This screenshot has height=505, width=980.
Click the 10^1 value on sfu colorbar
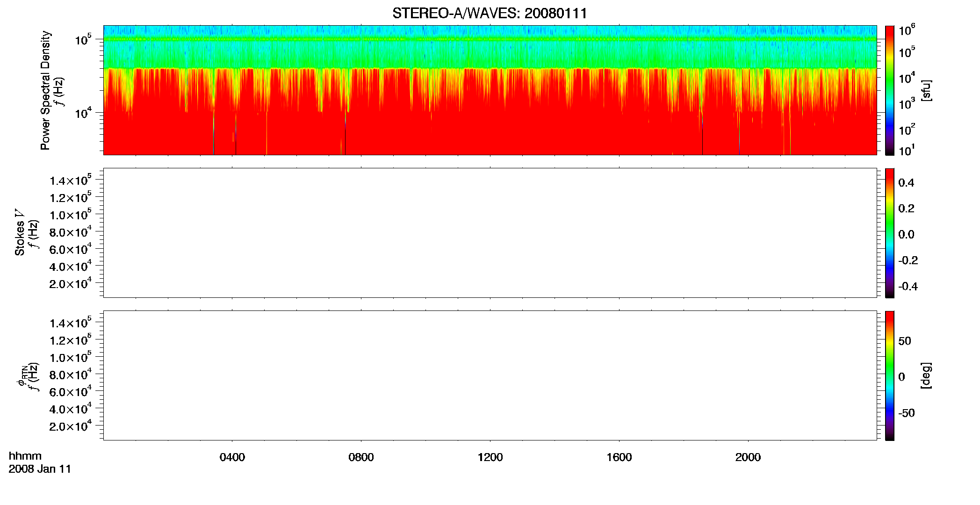[x=907, y=150]
